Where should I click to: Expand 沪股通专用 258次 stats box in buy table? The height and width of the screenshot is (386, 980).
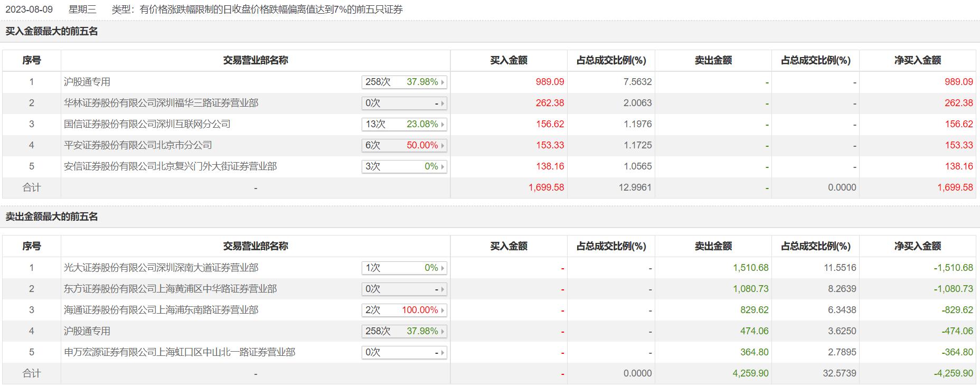click(404, 82)
